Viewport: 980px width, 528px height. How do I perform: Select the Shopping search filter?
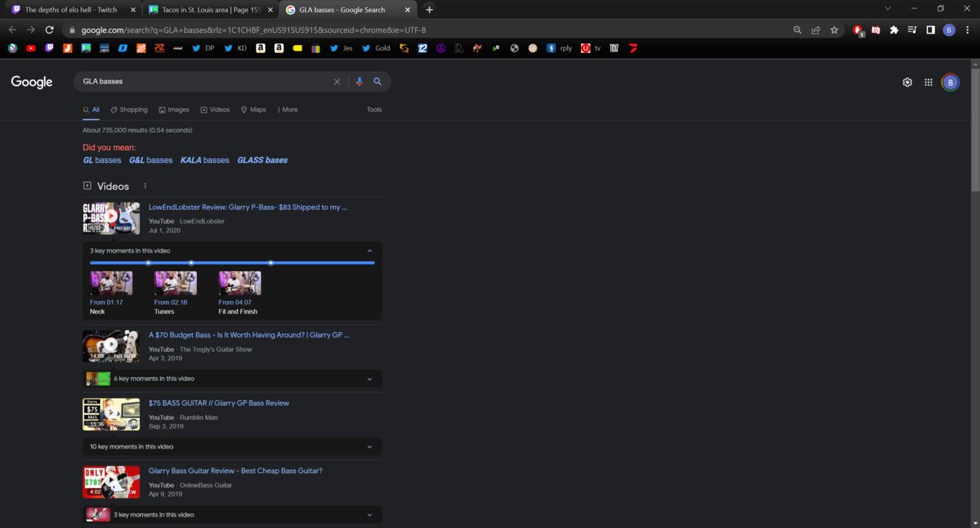[x=129, y=109]
